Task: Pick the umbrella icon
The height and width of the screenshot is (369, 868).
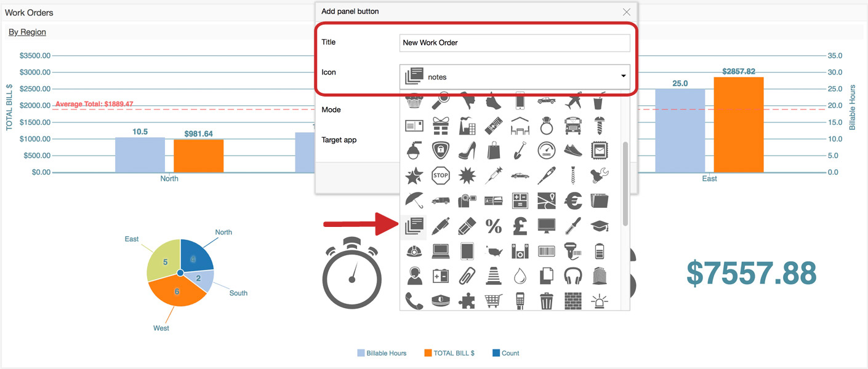Action: [x=414, y=200]
